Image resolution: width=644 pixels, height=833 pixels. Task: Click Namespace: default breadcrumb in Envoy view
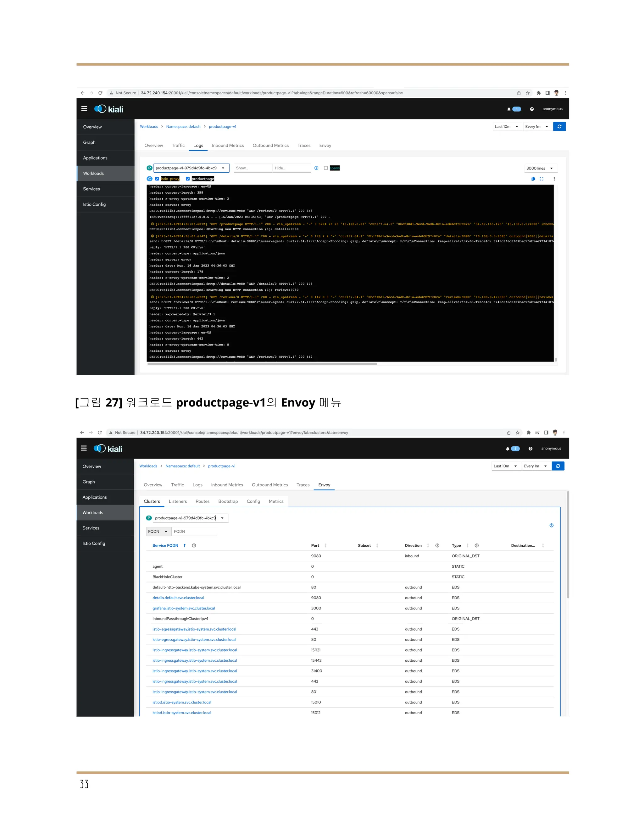point(182,466)
